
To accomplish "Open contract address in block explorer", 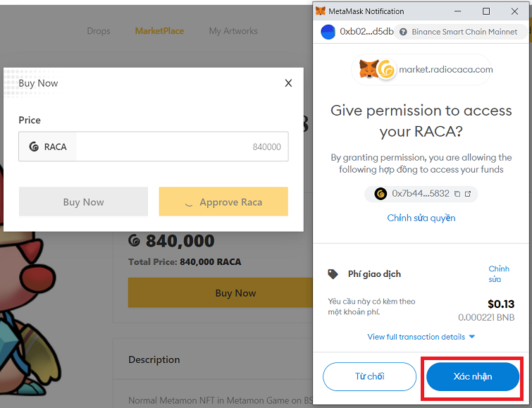I will coord(468,193).
